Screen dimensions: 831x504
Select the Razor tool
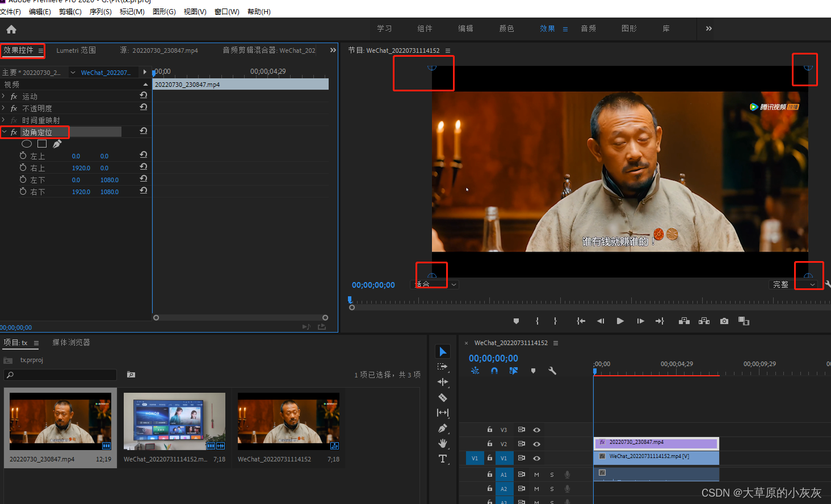443,397
